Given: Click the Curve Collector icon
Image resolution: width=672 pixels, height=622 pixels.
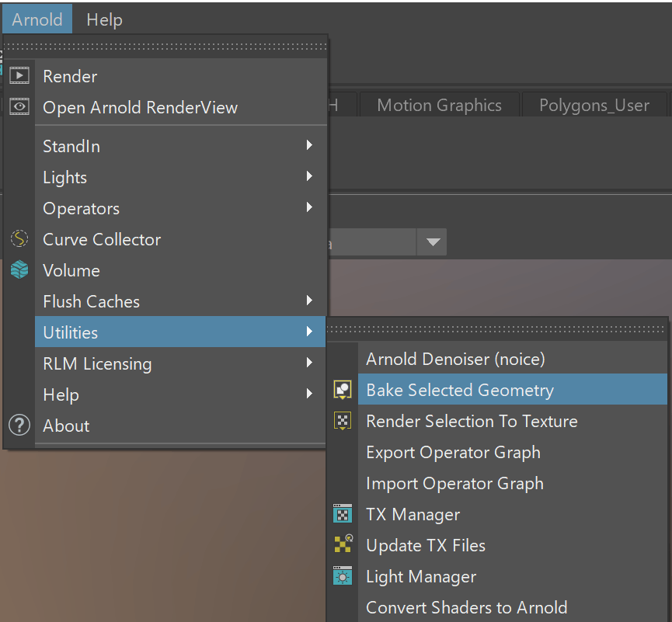Looking at the screenshot, I should pyautogui.click(x=19, y=239).
